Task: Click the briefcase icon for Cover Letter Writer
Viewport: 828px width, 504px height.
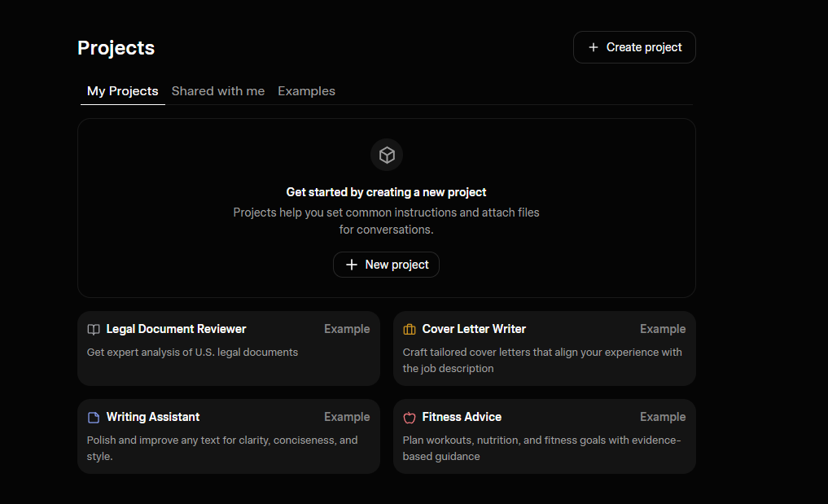Action: pos(410,330)
